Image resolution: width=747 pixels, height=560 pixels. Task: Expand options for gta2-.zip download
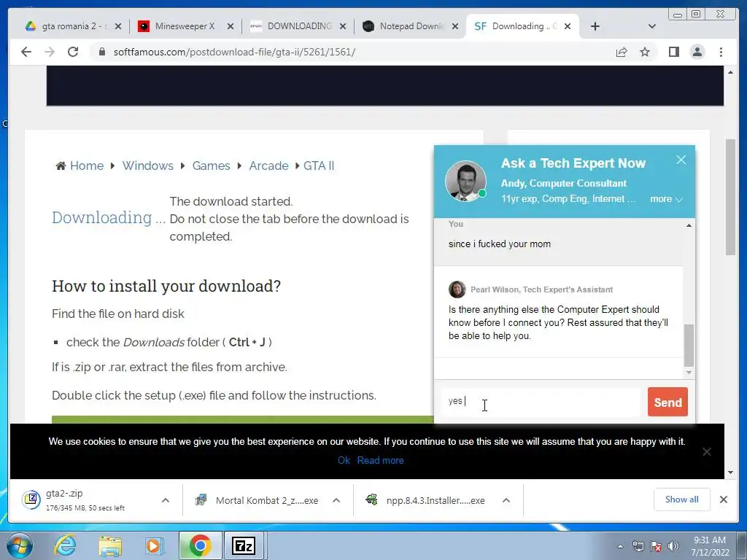166,500
